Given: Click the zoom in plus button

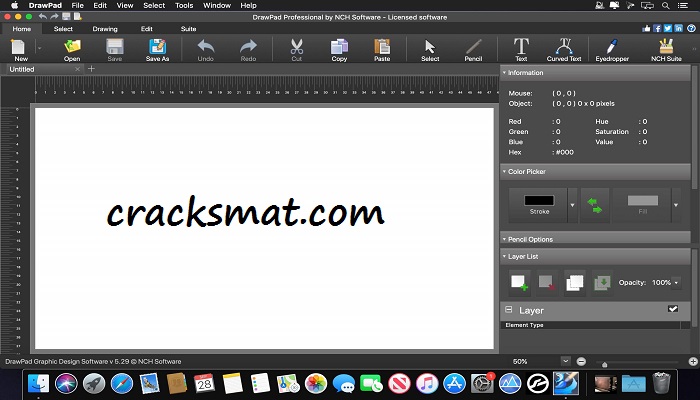Looking at the screenshot, I should point(693,362).
